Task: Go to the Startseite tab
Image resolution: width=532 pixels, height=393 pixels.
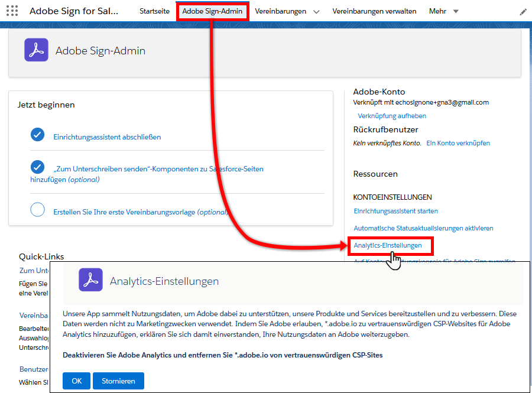Action: click(154, 11)
